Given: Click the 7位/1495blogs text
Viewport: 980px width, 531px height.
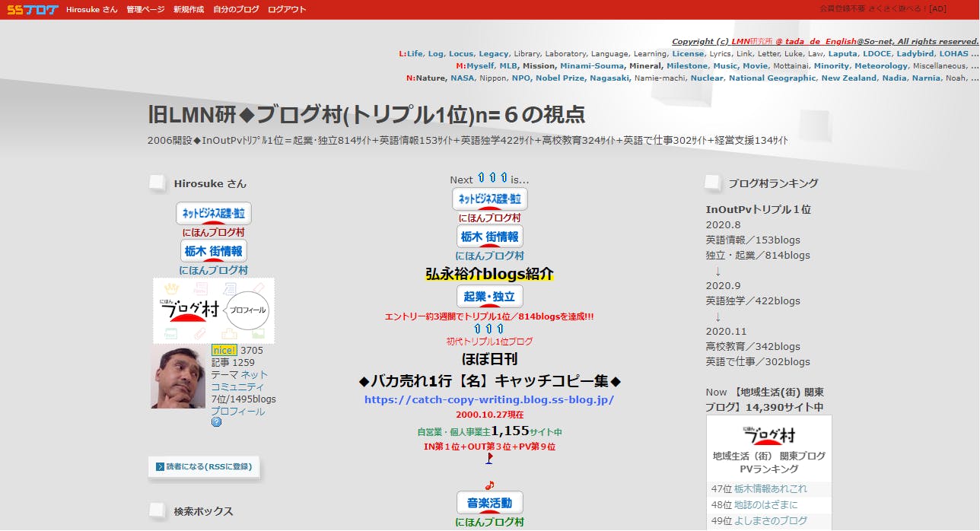Looking at the screenshot, I should [243, 399].
